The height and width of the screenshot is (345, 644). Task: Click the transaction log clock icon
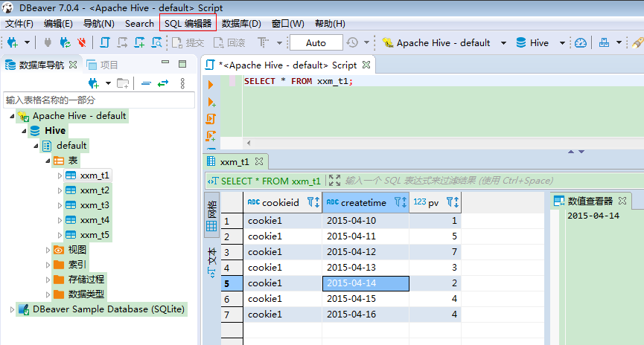point(352,42)
